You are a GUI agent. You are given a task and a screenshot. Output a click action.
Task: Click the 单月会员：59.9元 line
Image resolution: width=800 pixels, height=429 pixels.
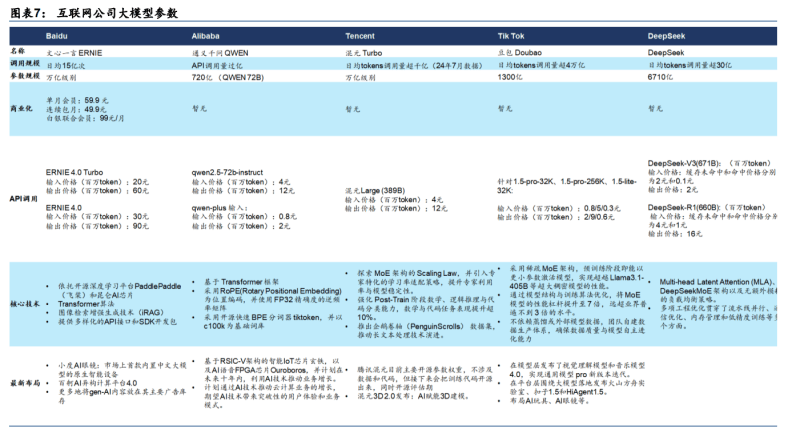(78, 100)
